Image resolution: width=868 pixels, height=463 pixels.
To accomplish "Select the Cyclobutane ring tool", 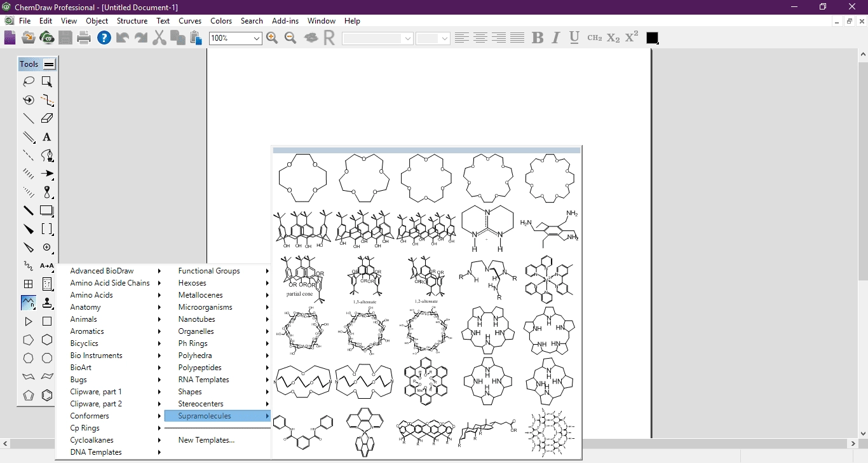I will click(47, 322).
